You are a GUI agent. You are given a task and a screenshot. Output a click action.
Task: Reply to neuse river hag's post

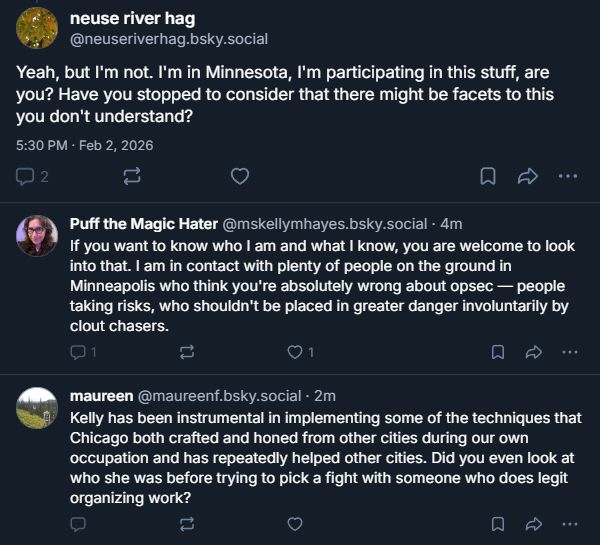pyautogui.click(x=26, y=176)
